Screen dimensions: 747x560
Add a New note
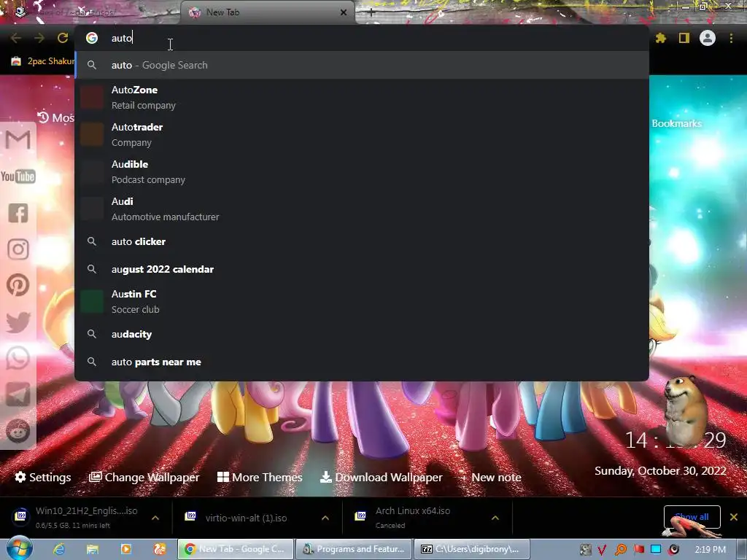pyautogui.click(x=491, y=477)
